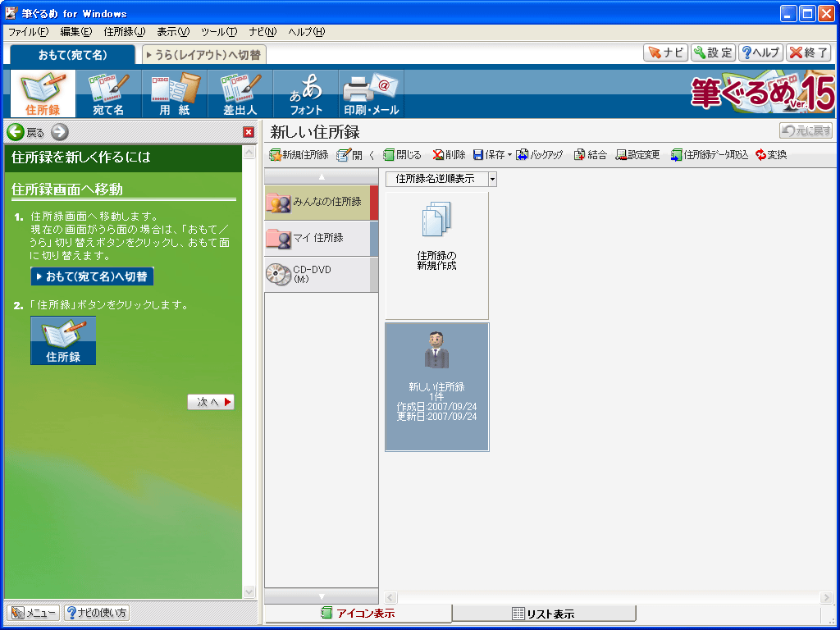
Task: Click 住所録データ取込 import button
Action: (710, 155)
